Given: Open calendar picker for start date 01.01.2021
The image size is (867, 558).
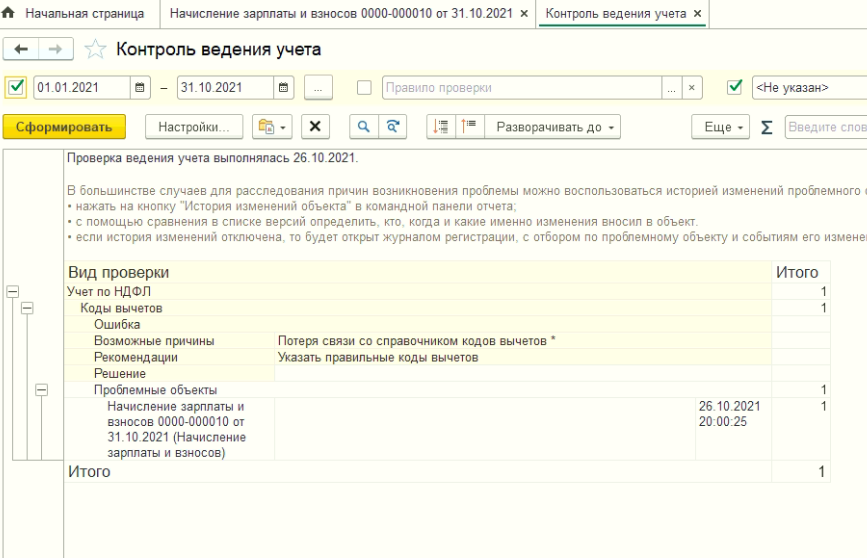Looking at the screenshot, I should pos(140,88).
